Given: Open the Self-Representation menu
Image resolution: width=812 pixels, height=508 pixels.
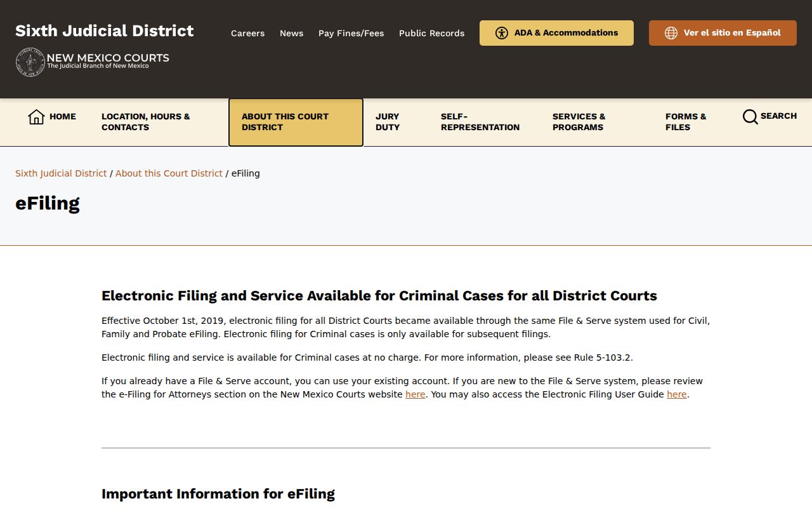Looking at the screenshot, I should (x=480, y=122).
